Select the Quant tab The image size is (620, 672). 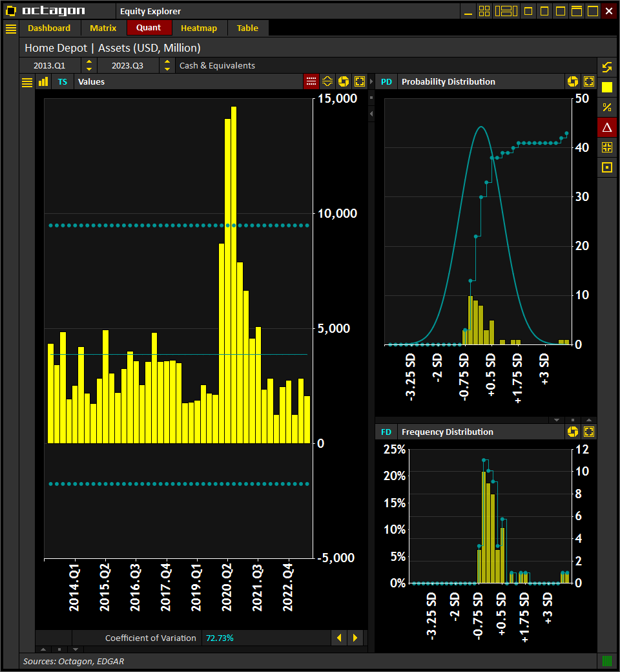(149, 28)
